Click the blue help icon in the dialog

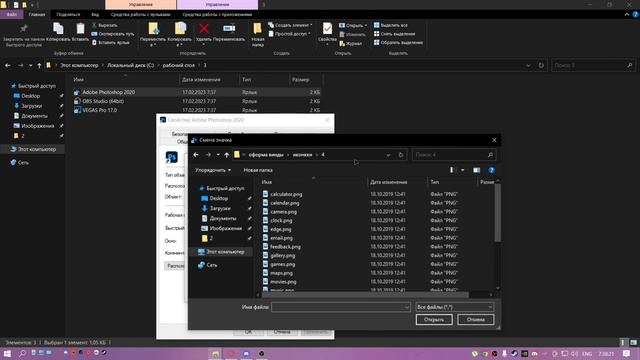point(491,170)
